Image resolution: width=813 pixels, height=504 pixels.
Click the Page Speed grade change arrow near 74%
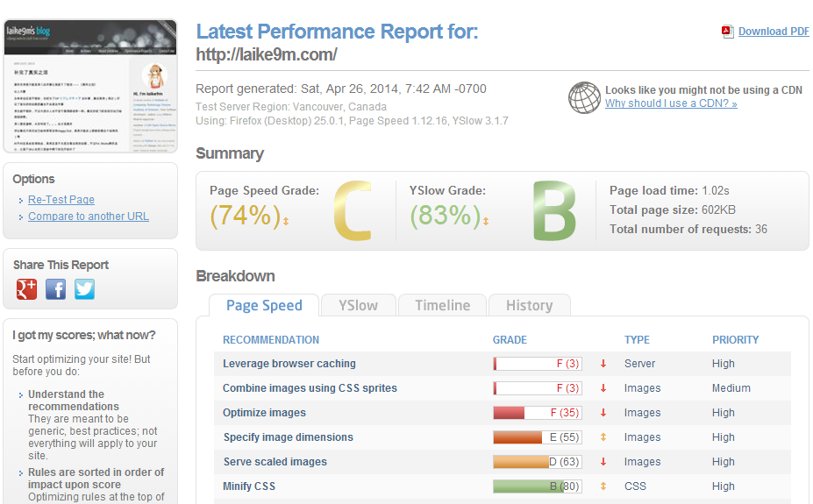click(286, 221)
